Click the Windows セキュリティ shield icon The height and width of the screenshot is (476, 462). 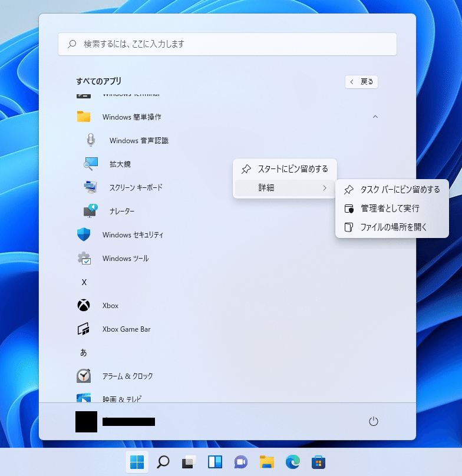click(x=84, y=234)
